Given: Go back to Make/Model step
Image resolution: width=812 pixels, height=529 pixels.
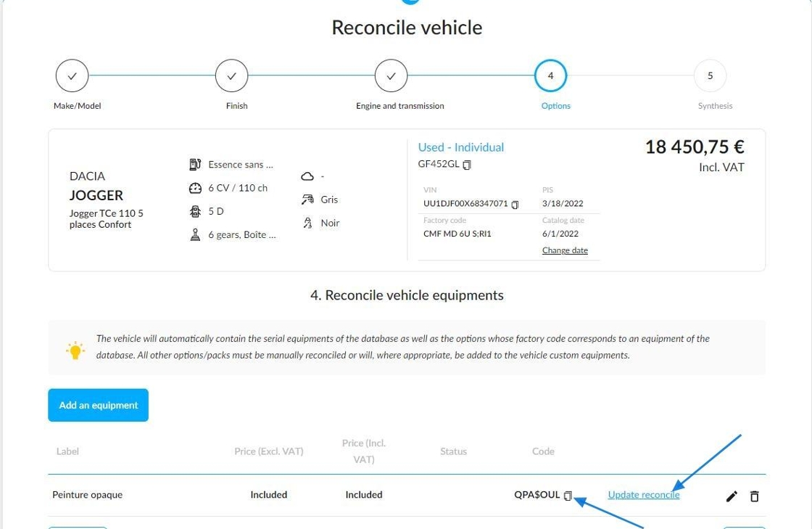Looking at the screenshot, I should coord(72,75).
